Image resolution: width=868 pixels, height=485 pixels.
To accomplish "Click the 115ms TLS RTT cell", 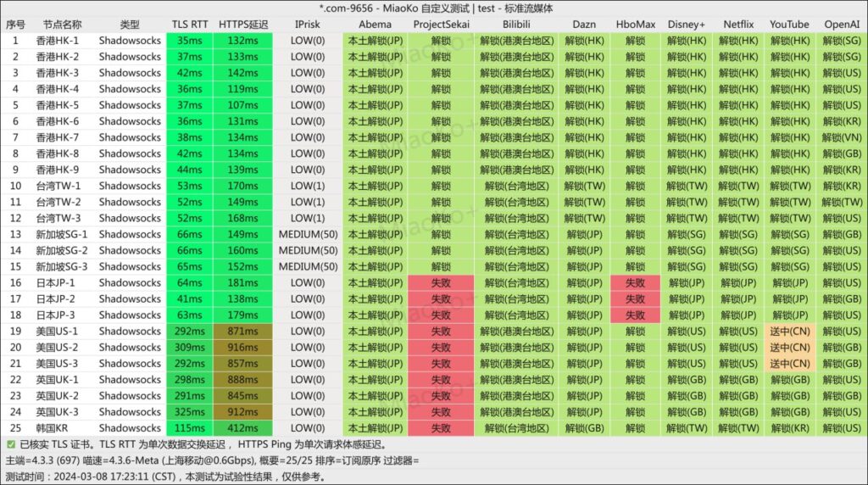I will coord(189,428).
